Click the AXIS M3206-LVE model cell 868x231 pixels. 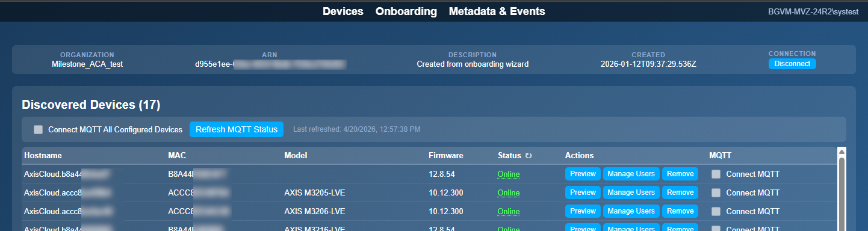tap(314, 212)
